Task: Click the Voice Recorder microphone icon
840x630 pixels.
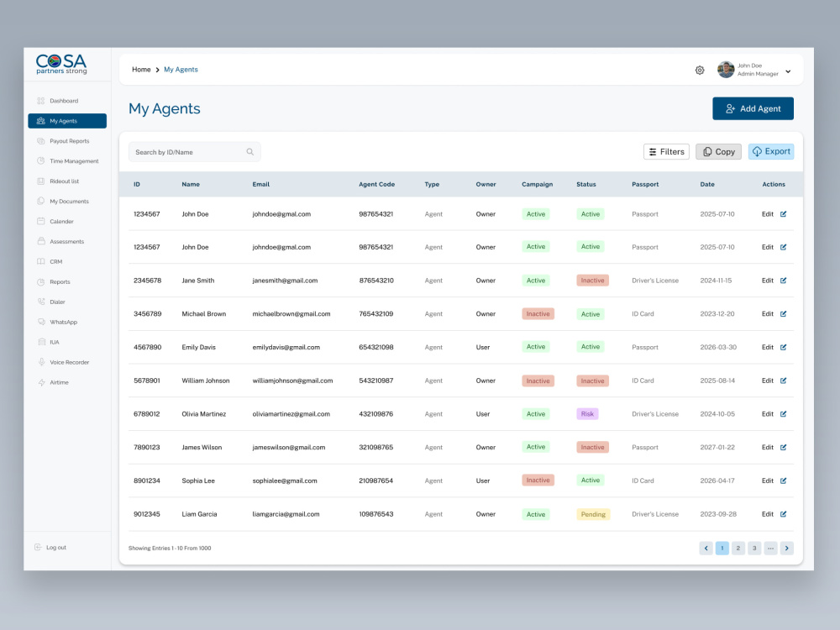Action: click(40, 362)
